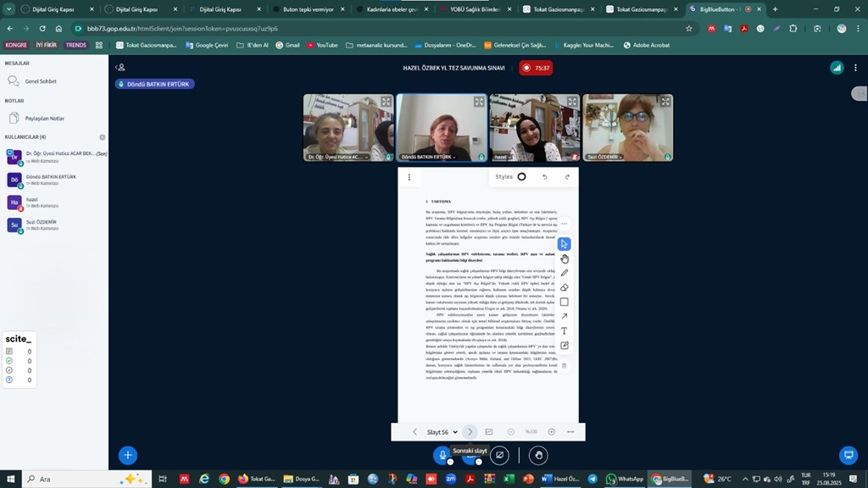
Task: Open WhatsApp from the taskbar
Action: [x=625, y=479]
